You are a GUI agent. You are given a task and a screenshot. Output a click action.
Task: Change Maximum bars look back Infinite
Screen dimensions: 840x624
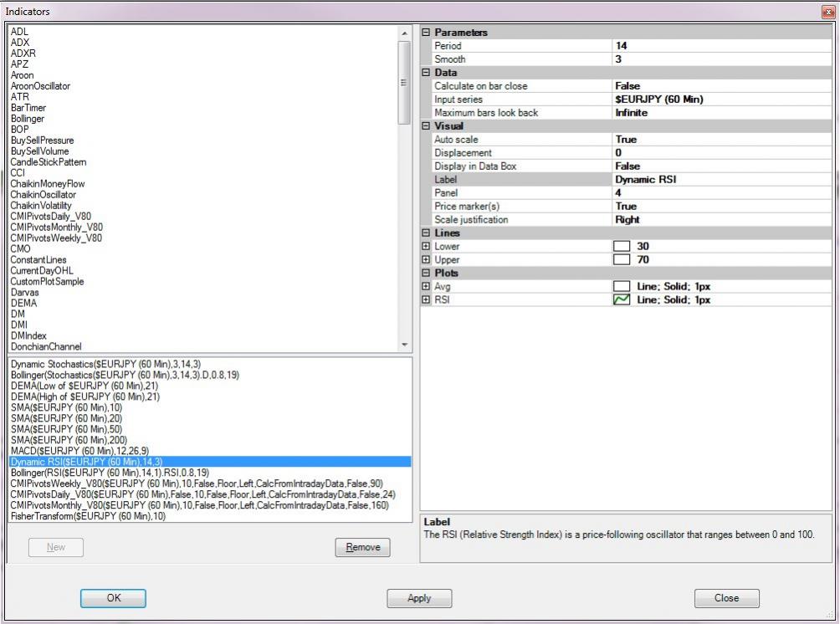click(721, 112)
